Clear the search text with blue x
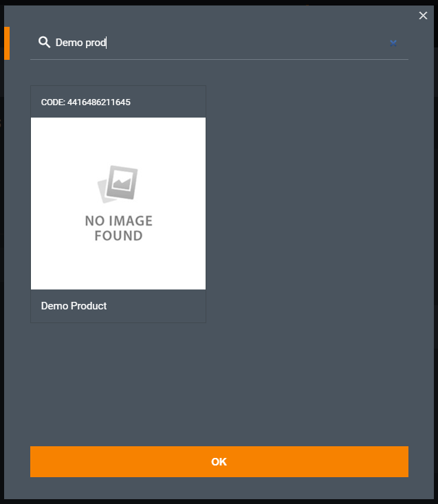Viewport: 438px width, 504px height. tap(393, 43)
